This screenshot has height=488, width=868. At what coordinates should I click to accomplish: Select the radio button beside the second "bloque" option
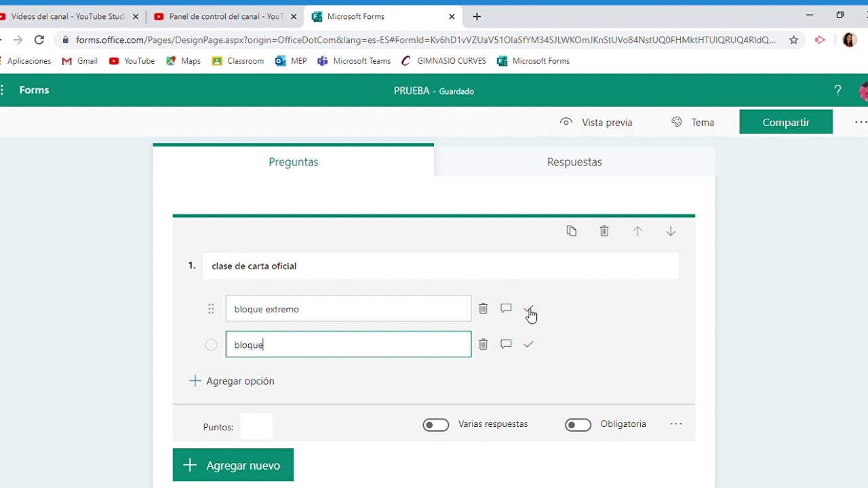(211, 345)
